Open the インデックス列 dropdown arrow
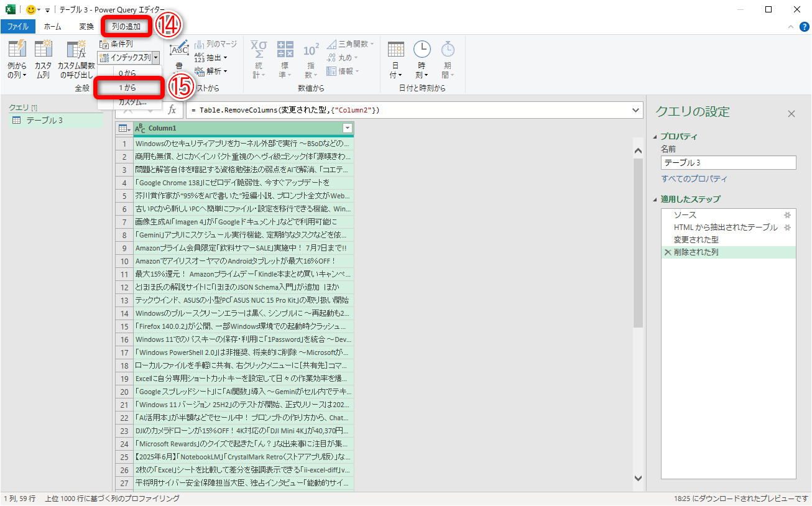The width and height of the screenshot is (812, 506). 157,57
